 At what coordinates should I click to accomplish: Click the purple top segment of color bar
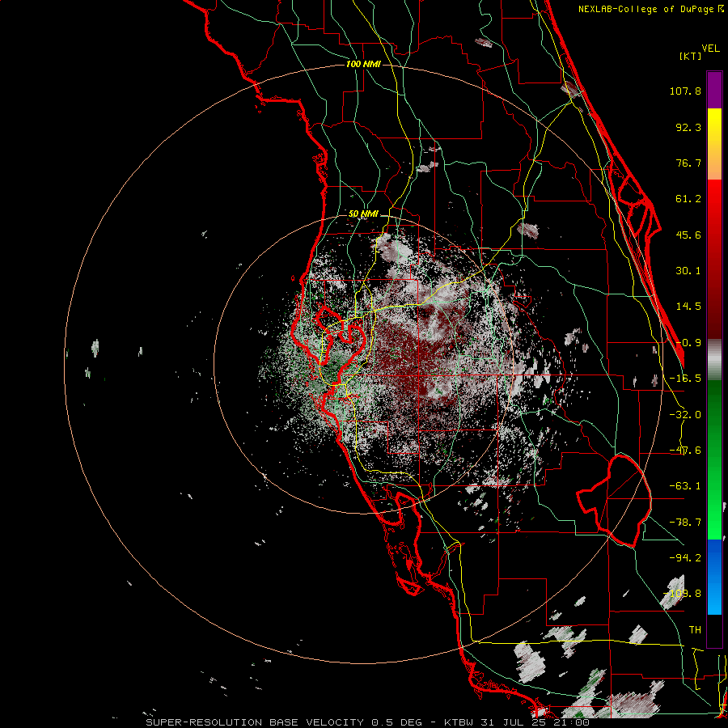[714, 90]
